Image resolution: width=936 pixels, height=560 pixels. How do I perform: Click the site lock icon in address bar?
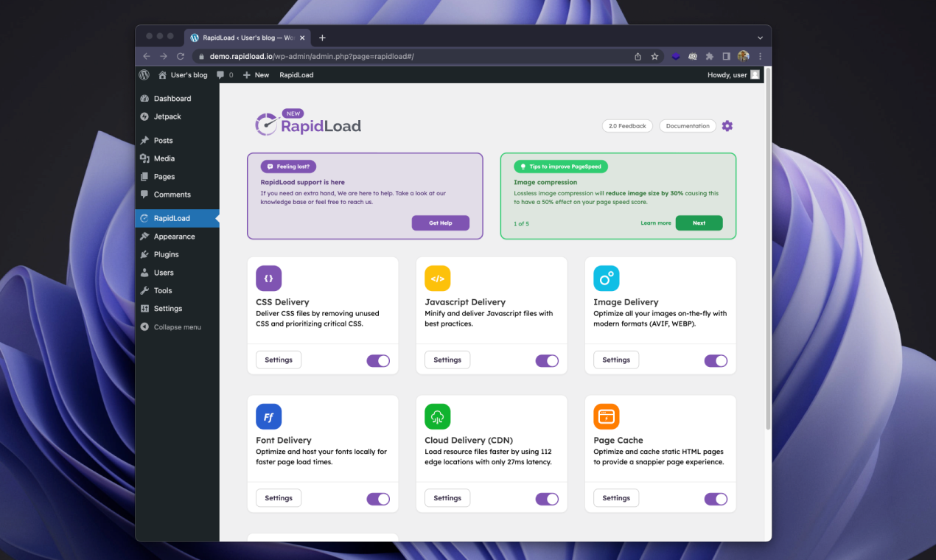(200, 56)
